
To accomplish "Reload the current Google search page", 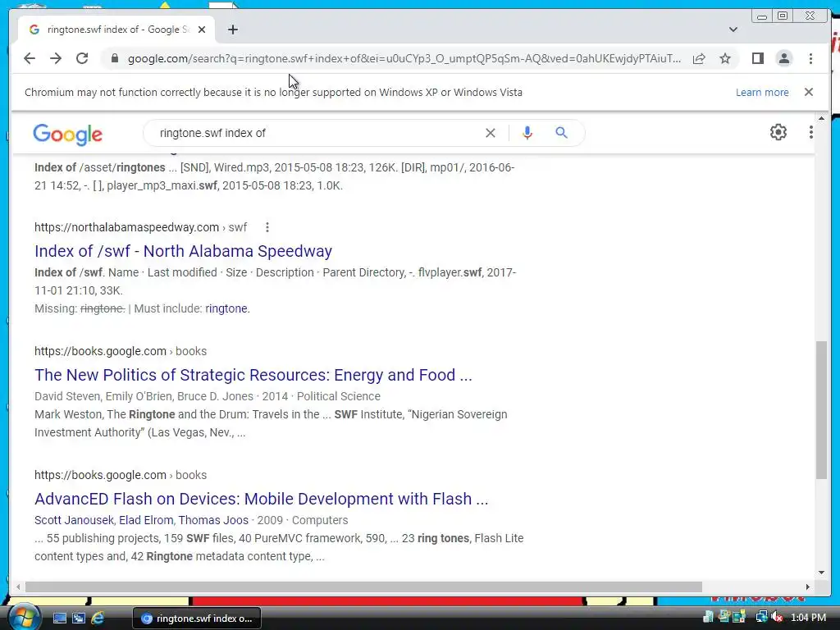I will [82, 58].
